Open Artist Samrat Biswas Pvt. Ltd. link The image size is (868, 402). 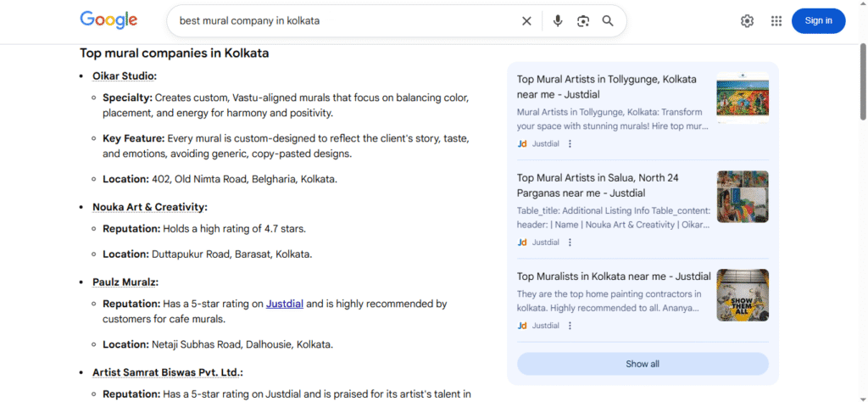[167, 372]
